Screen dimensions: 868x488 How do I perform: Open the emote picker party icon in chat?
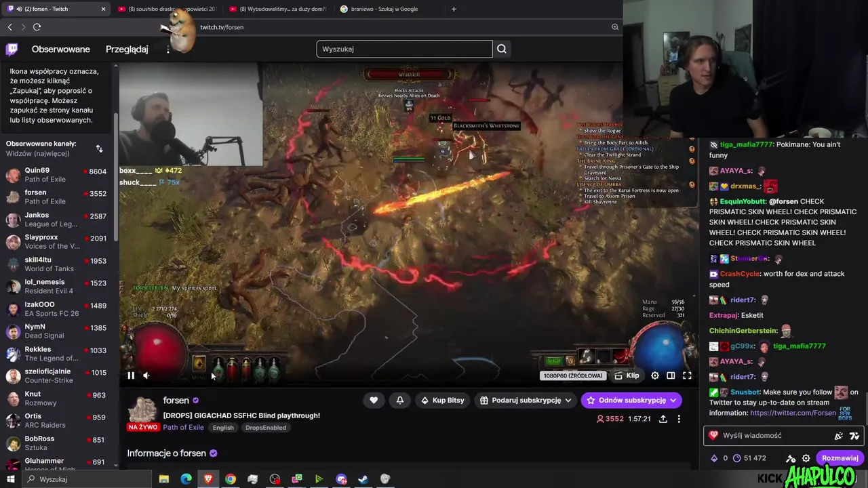coord(839,436)
